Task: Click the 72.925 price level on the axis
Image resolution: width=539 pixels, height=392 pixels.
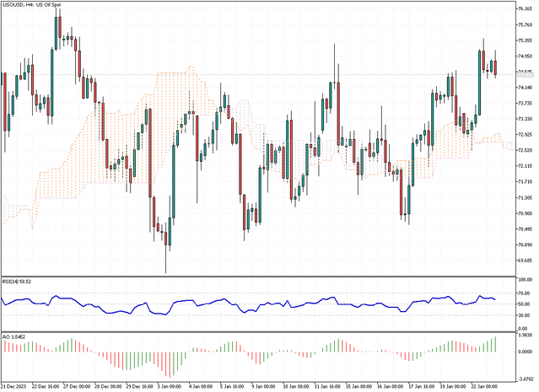Action: [526, 134]
